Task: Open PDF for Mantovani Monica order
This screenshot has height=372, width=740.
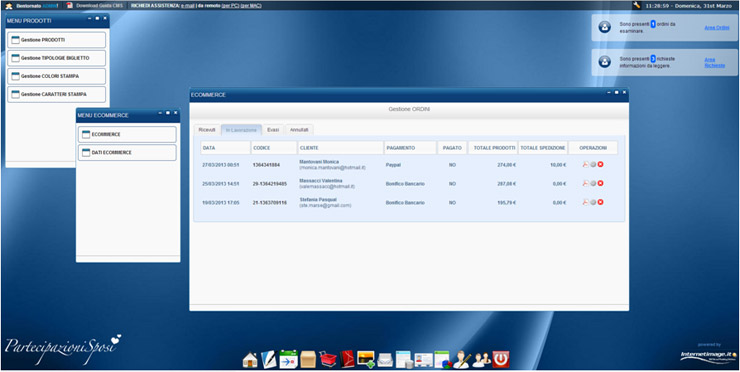Action: click(585, 164)
